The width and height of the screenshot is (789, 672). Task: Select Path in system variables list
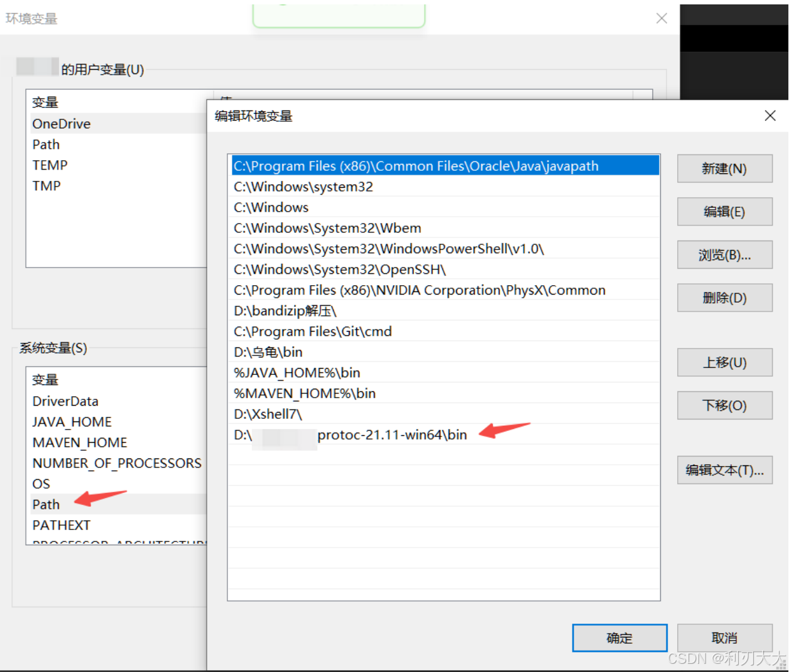(x=118, y=504)
